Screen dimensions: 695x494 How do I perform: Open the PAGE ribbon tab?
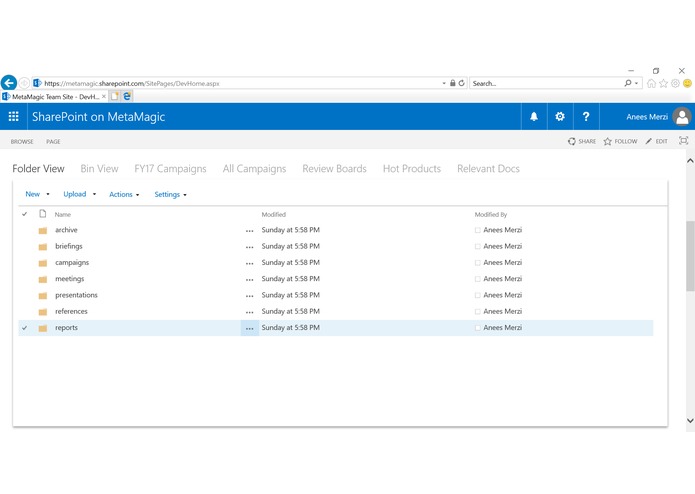pos(53,141)
